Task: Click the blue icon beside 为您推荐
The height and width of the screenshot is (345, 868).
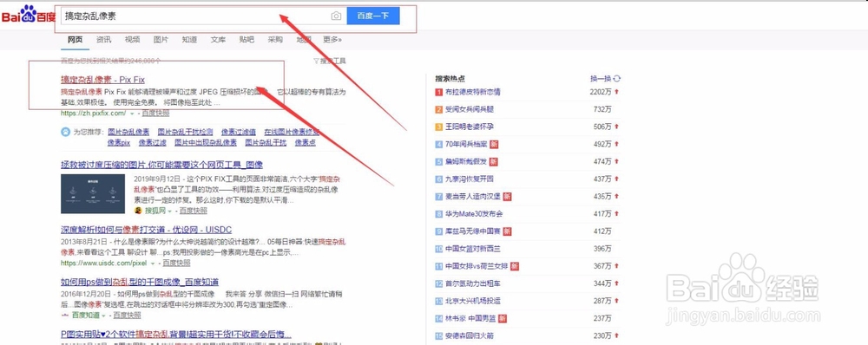Action: coord(65,132)
